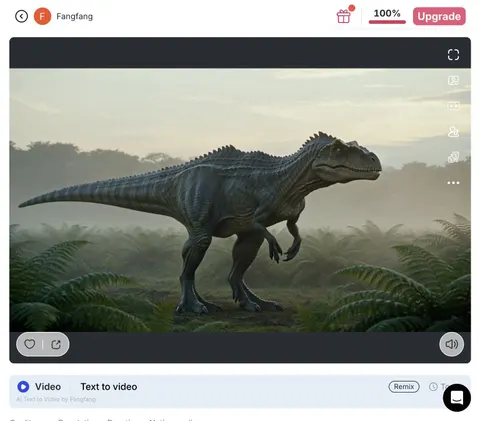Screen dimensions: 480x421
Task: Open the three-dot more options menu
Action: click(x=453, y=183)
